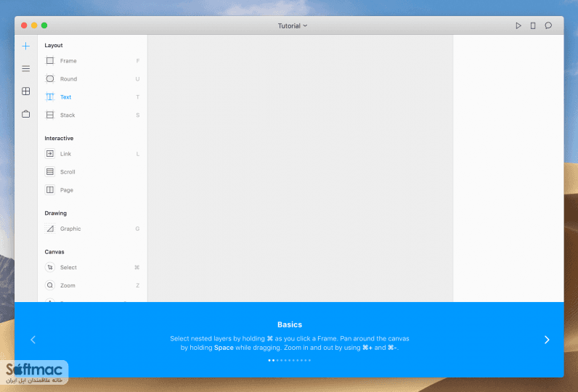Open the comments speech bubble icon
Viewport: 578px width, 392px height.
548,25
